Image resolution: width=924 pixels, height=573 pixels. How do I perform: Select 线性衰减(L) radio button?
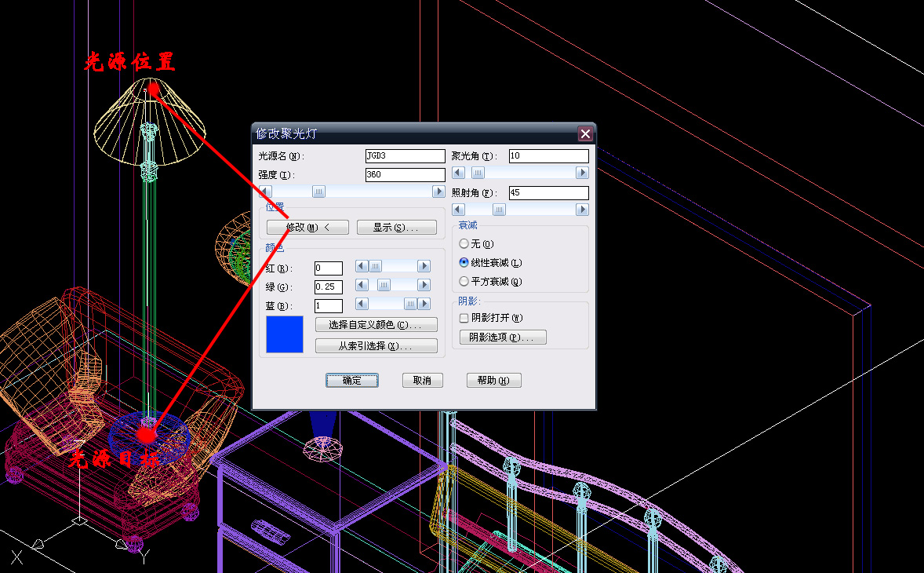pyautogui.click(x=491, y=263)
